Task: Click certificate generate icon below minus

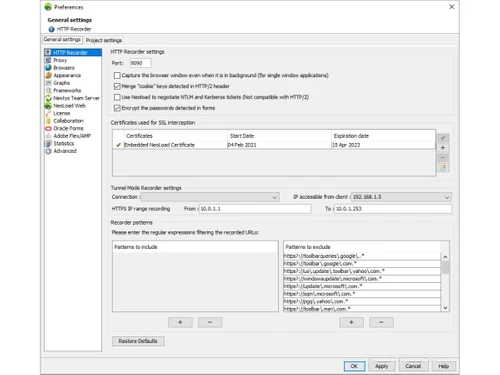Action: pyautogui.click(x=443, y=168)
